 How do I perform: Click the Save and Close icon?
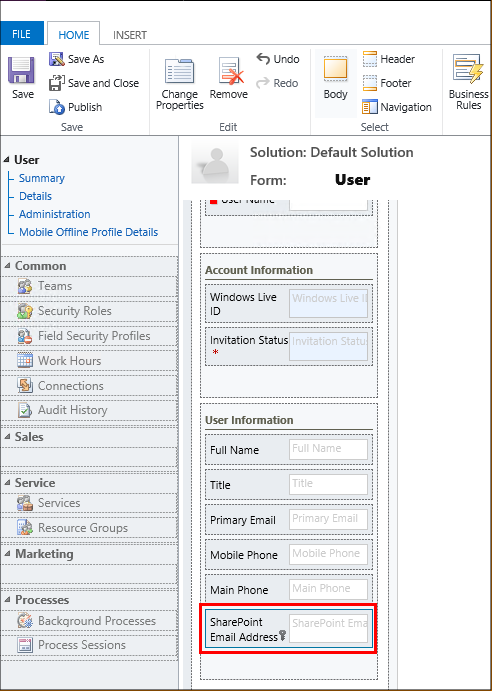tap(57, 83)
